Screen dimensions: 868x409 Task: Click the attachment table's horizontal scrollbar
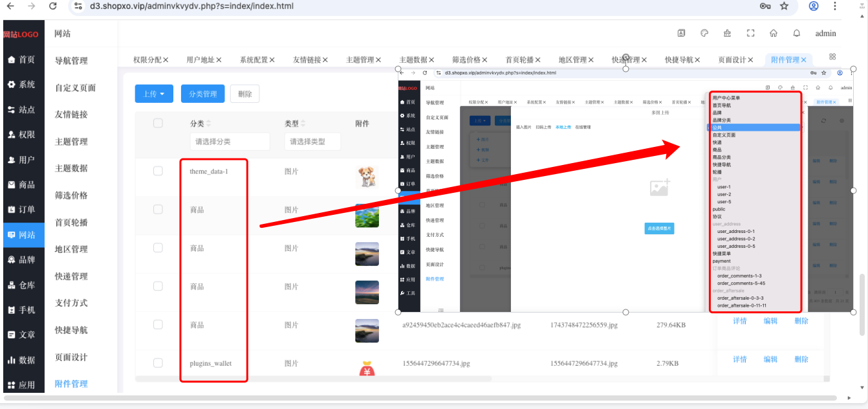click(313, 379)
